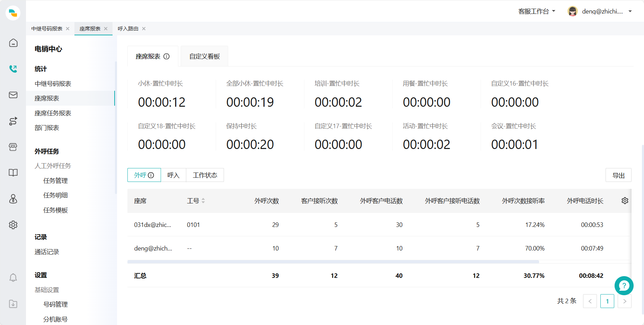Viewport: 644px width, 325px height.
Task: Switch to the 呼入 data tab
Action: [x=173, y=175]
